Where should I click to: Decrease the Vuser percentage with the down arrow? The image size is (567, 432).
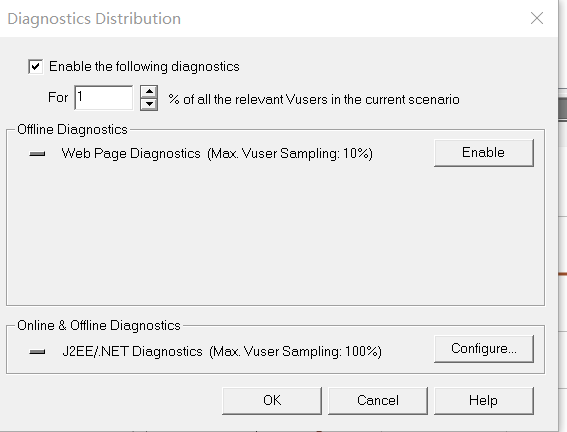point(149,104)
